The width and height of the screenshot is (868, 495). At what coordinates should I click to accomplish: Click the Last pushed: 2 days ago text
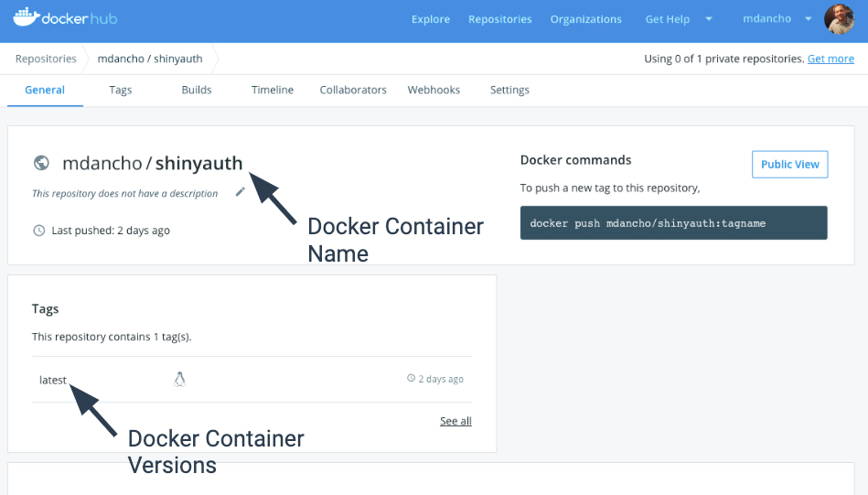(x=111, y=231)
